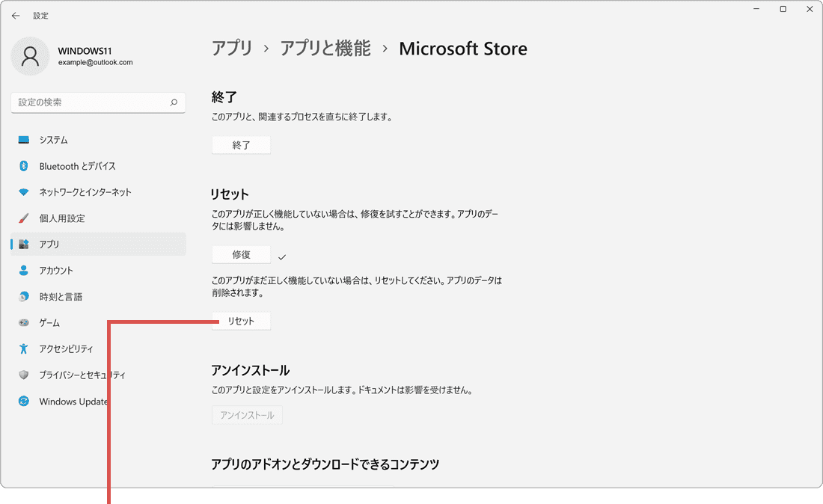Click the アンインストール button

click(x=247, y=415)
